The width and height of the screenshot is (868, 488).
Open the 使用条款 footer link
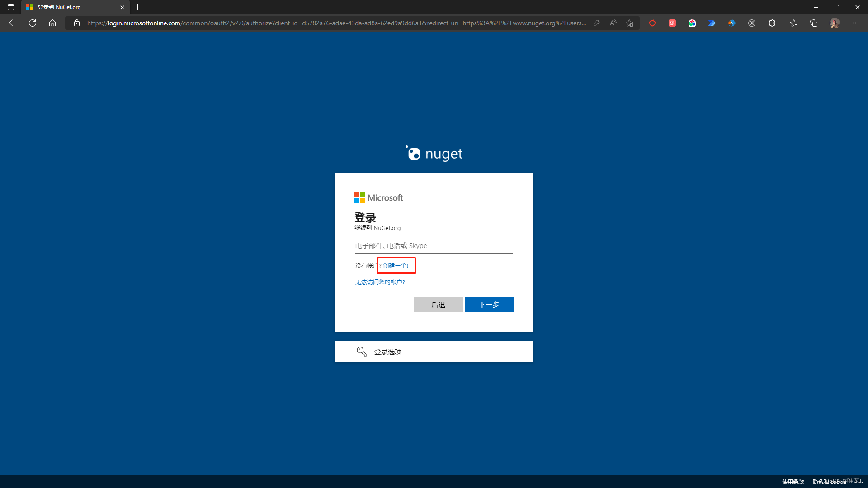click(793, 482)
